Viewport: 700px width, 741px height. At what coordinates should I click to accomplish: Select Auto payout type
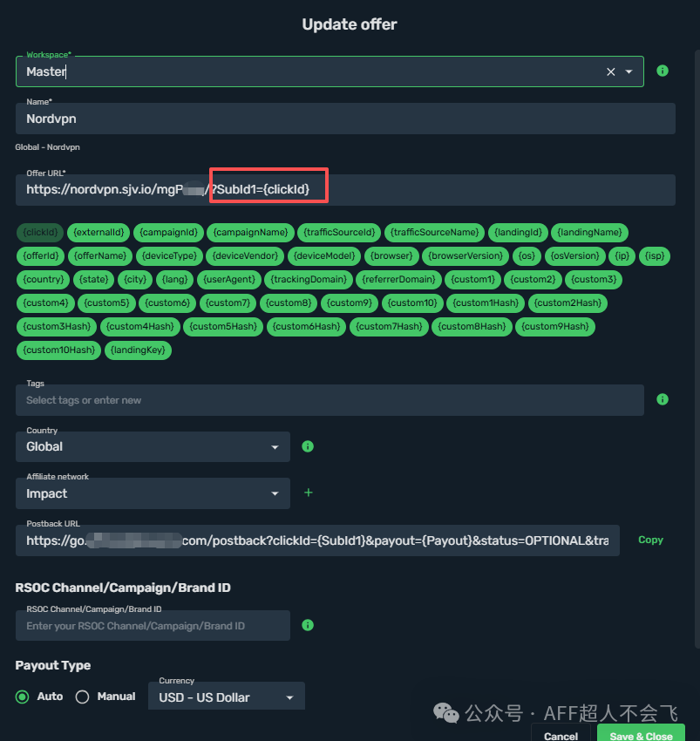click(x=22, y=697)
